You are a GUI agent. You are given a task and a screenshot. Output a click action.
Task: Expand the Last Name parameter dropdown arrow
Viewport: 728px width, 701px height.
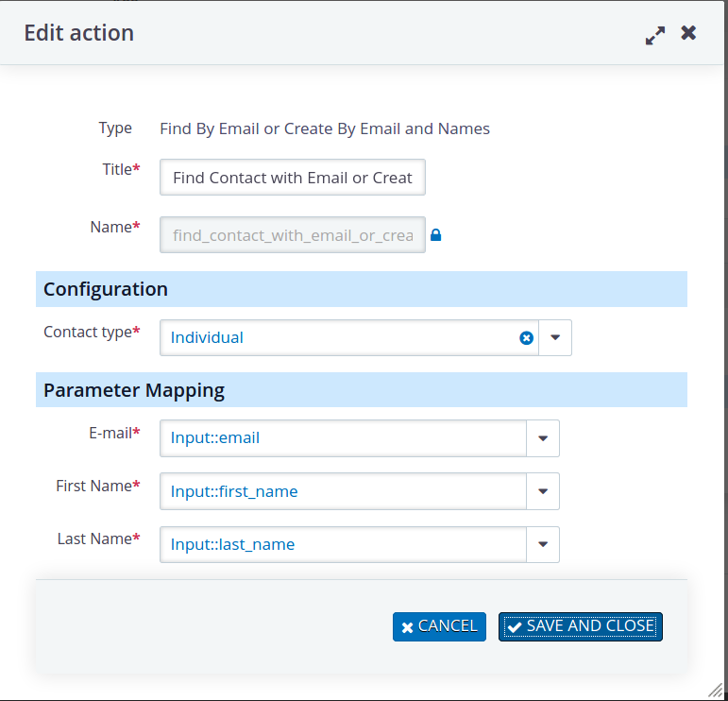point(543,544)
